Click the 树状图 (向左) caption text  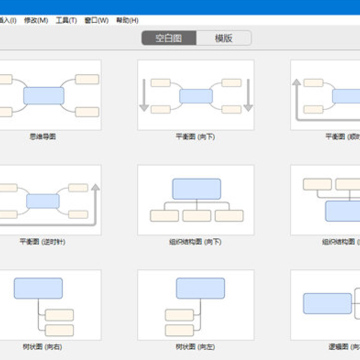(x=196, y=347)
